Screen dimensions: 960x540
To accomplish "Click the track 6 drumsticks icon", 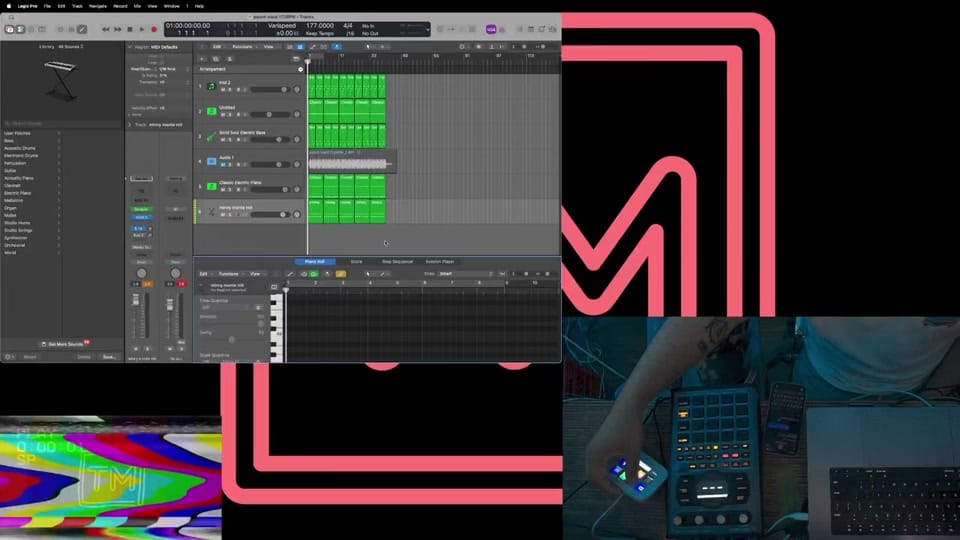I will 211,212.
